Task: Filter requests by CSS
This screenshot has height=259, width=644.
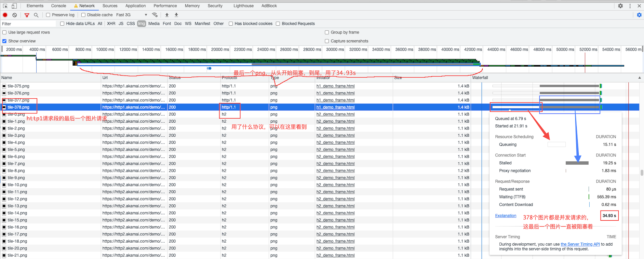Action: (x=131, y=24)
